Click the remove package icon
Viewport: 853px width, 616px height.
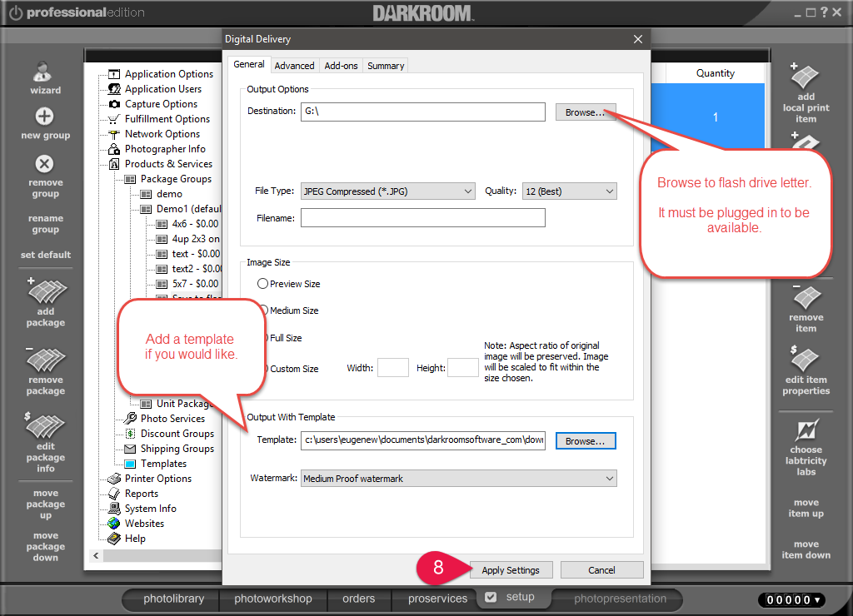point(47,359)
